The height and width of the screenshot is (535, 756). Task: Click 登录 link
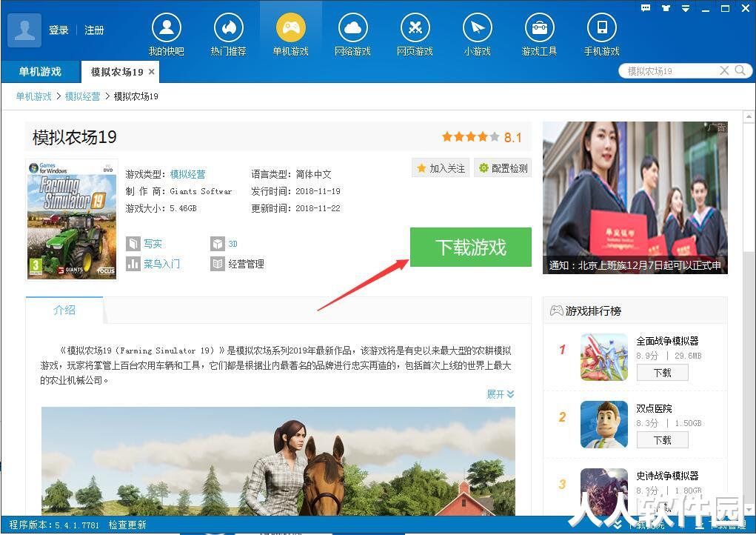pos(58,30)
